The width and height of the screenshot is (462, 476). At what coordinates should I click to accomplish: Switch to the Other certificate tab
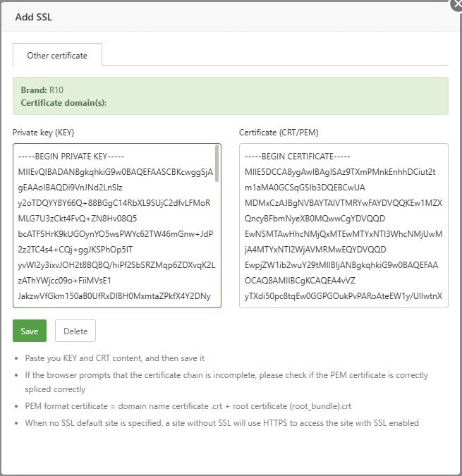coord(57,55)
